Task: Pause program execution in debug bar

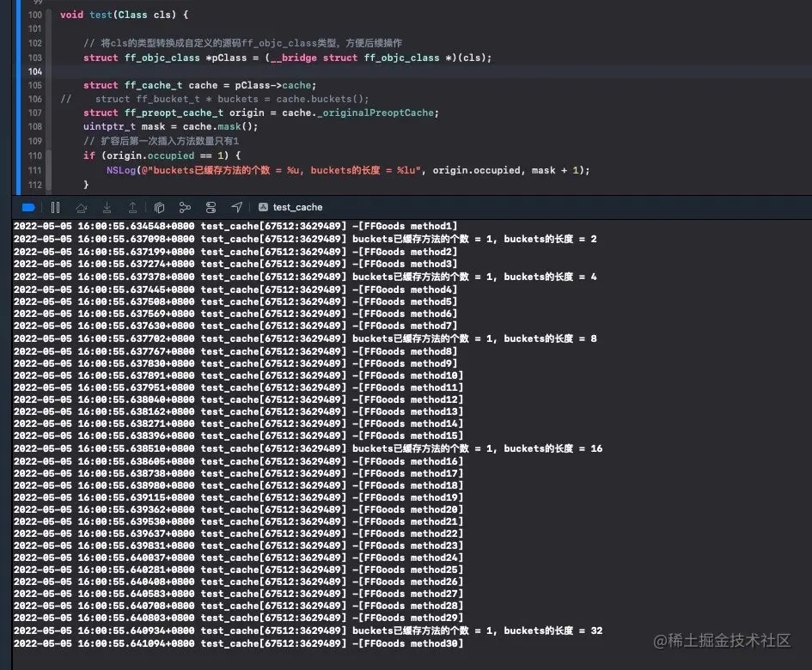Action: (x=55, y=208)
